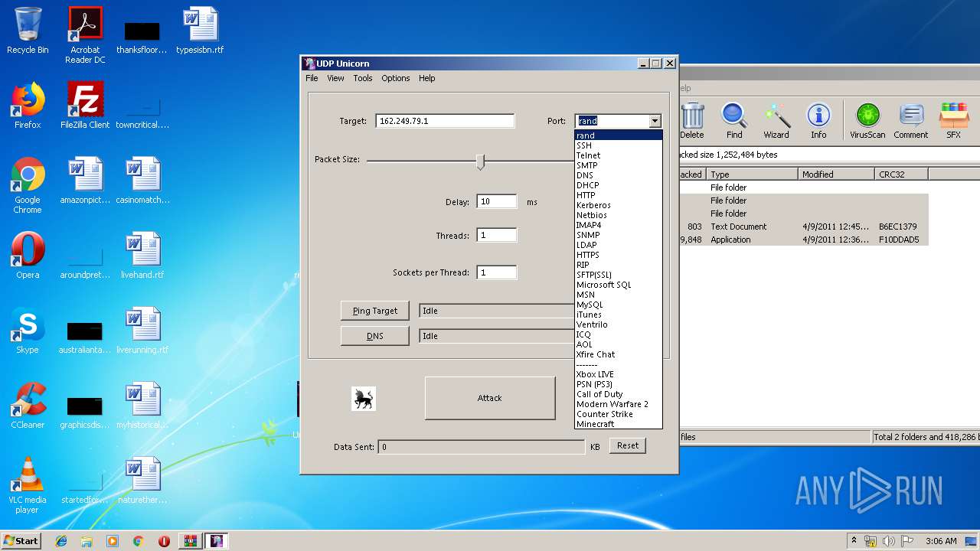Open the Help menu in UDP Unicorn
Image resolution: width=980 pixels, height=551 pixels.
click(427, 78)
